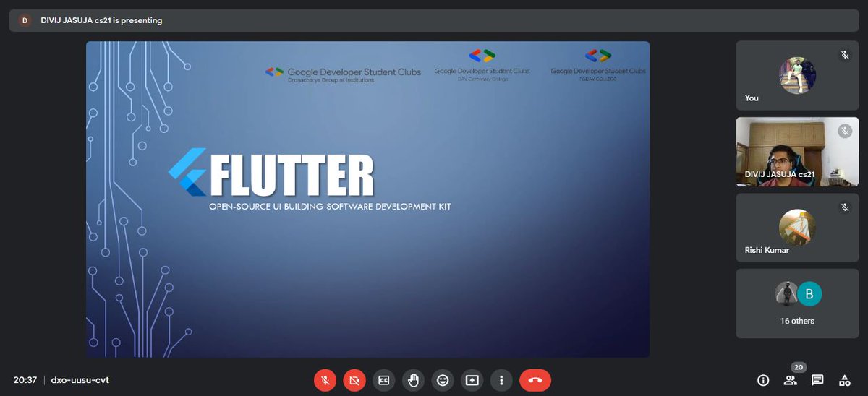Viewport: 868px width, 396px height.
Task: Leave the call
Action: pyautogui.click(x=535, y=379)
